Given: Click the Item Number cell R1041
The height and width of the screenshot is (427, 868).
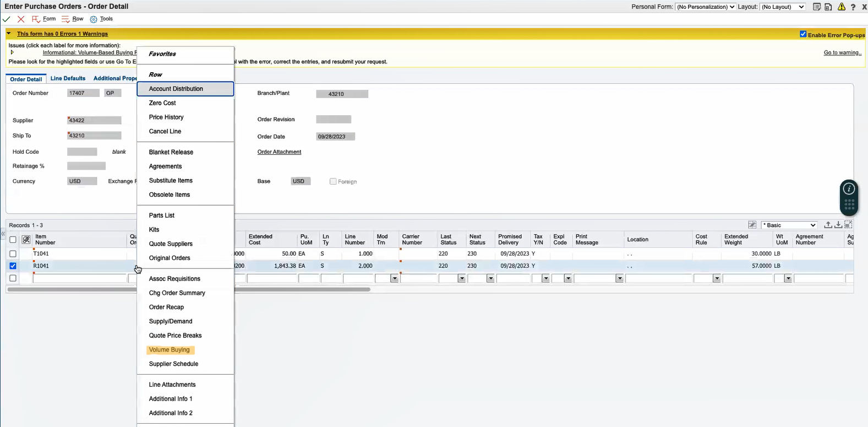Looking at the screenshot, I should (80, 266).
